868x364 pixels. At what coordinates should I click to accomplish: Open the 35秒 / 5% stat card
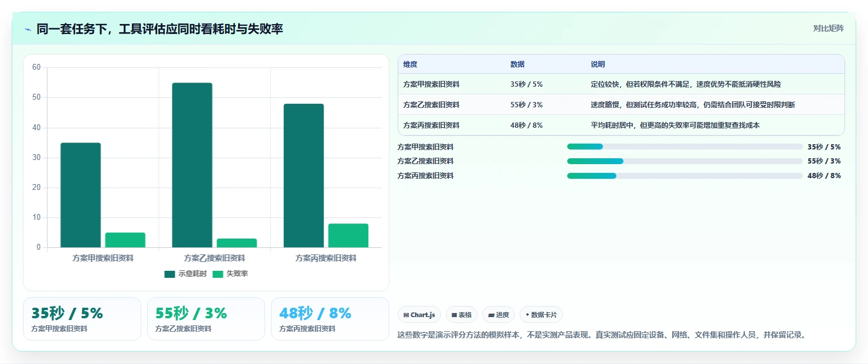pyautogui.click(x=82, y=319)
